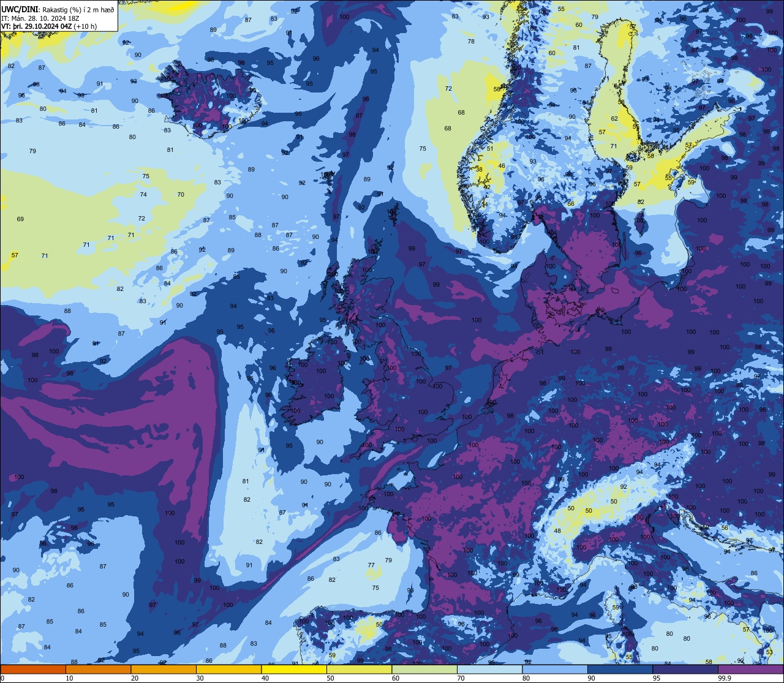
Task: Click the 50–60 pale yellow legend segment
Action: (x=359, y=669)
